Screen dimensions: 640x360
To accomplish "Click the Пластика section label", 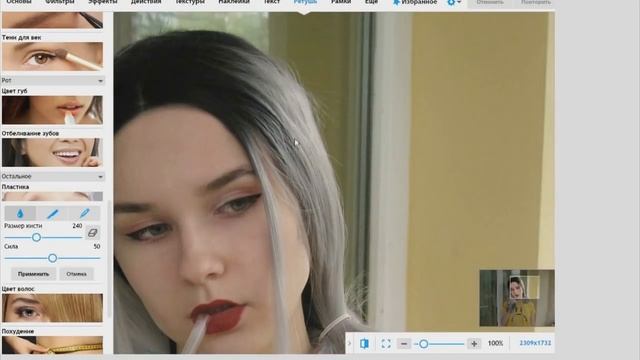I will point(16,187).
